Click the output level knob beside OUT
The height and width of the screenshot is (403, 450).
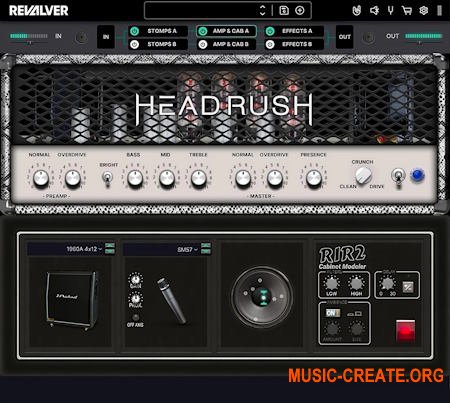[368, 38]
